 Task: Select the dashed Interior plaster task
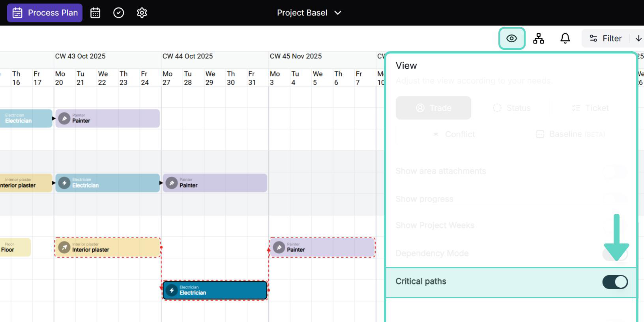point(107,247)
